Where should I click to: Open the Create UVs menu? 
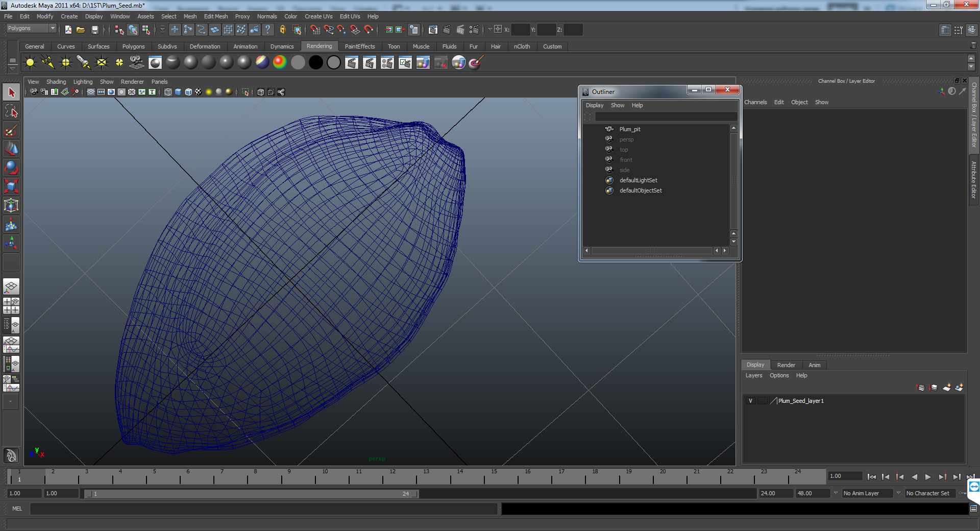(318, 16)
